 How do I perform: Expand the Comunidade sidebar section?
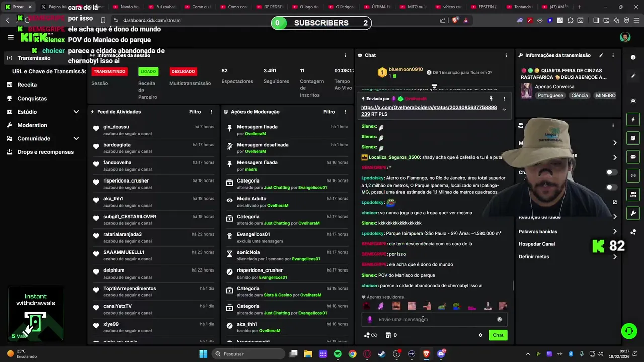click(76, 138)
